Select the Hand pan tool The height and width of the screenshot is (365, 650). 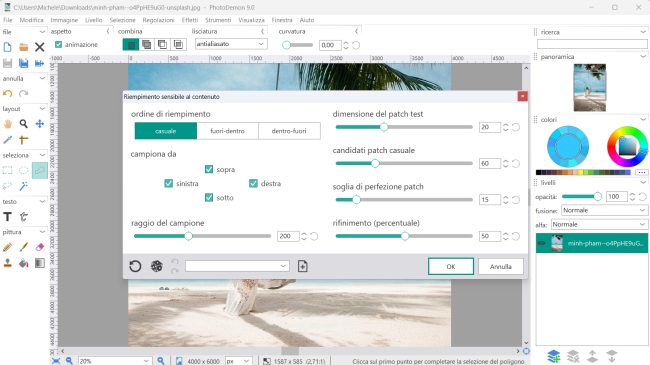(7, 124)
